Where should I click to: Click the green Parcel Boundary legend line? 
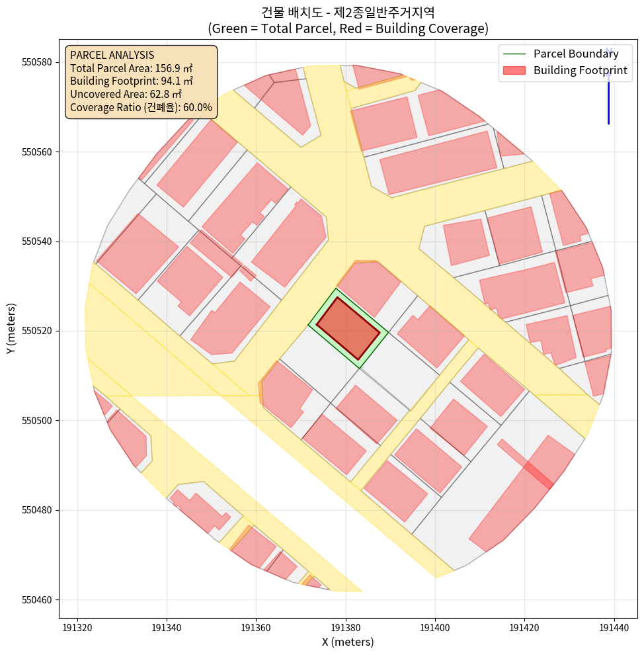tap(514, 54)
